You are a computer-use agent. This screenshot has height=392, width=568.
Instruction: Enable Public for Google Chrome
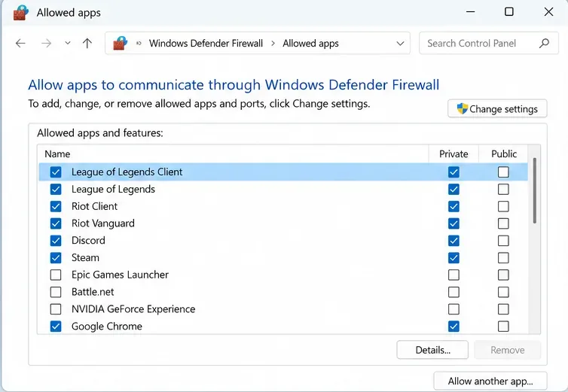[x=503, y=327]
